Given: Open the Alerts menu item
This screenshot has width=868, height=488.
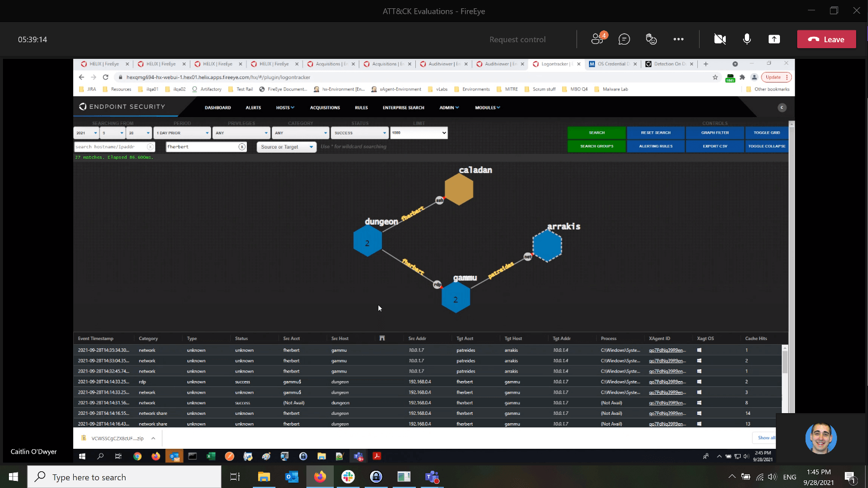Looking at the screenshot, I should (253, 108).
